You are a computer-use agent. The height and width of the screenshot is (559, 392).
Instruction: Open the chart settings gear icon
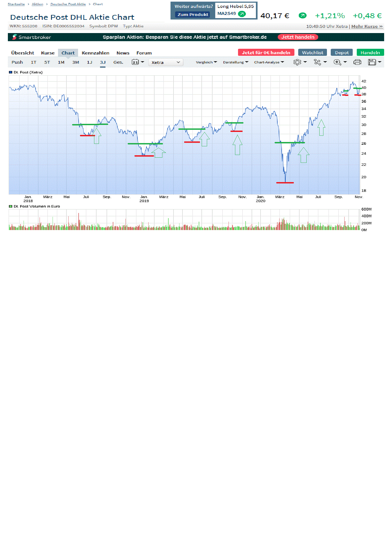click(297, 62)
